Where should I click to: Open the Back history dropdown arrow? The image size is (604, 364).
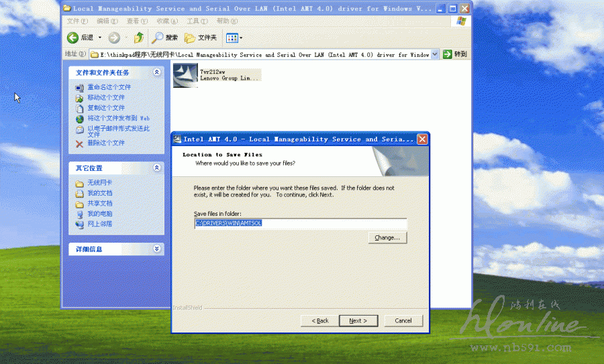[x=100, y=38]
